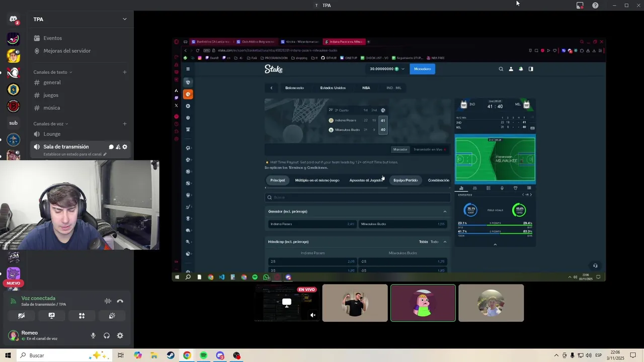The height and width of the screenshot is (362, 644).
Task: Disconnect from the voice channel
Action: pos(120,301)
